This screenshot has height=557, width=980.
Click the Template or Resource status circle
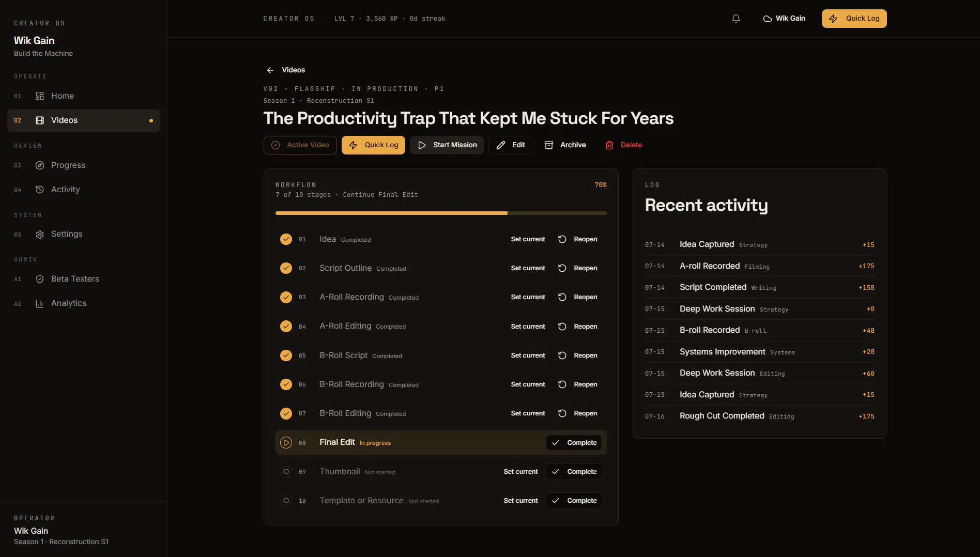pos(286,501)
